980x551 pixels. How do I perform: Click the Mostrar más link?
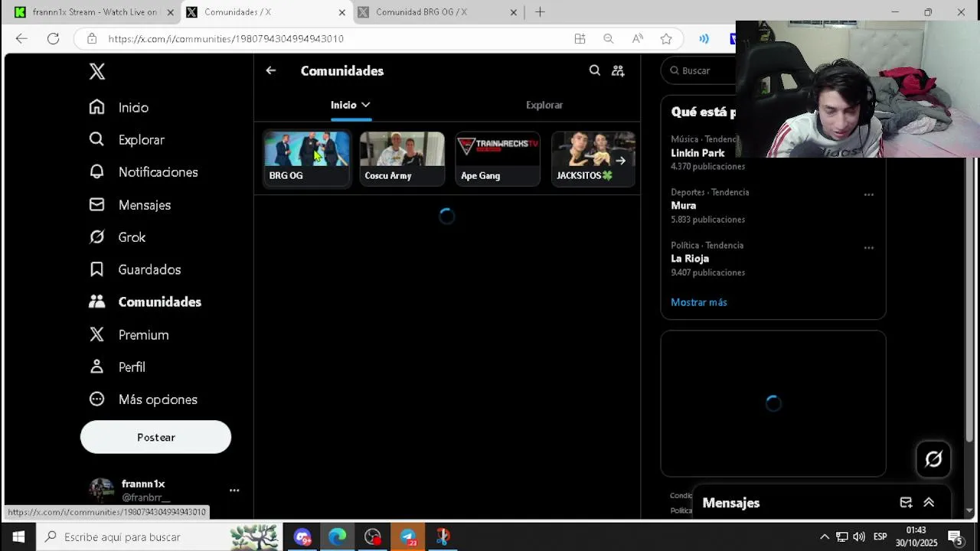pyautogui.click(x=699, y=302)
